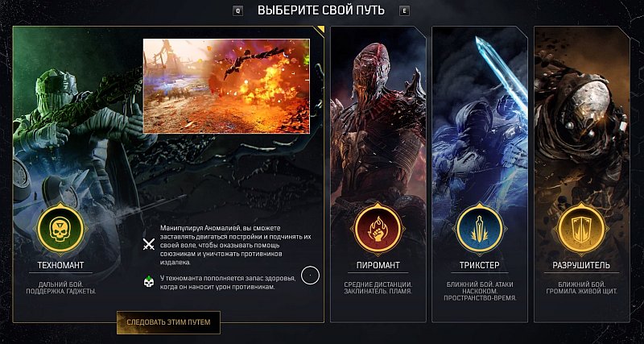Click the Трикстер class name label
Image resolution: width=644 pixels, height=344 pixels.
tap(480, 265)
